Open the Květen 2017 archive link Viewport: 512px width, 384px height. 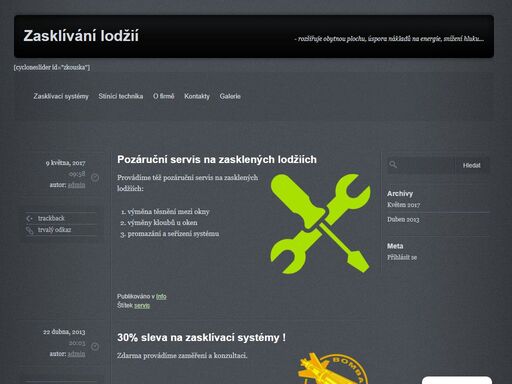pos(403,205)
